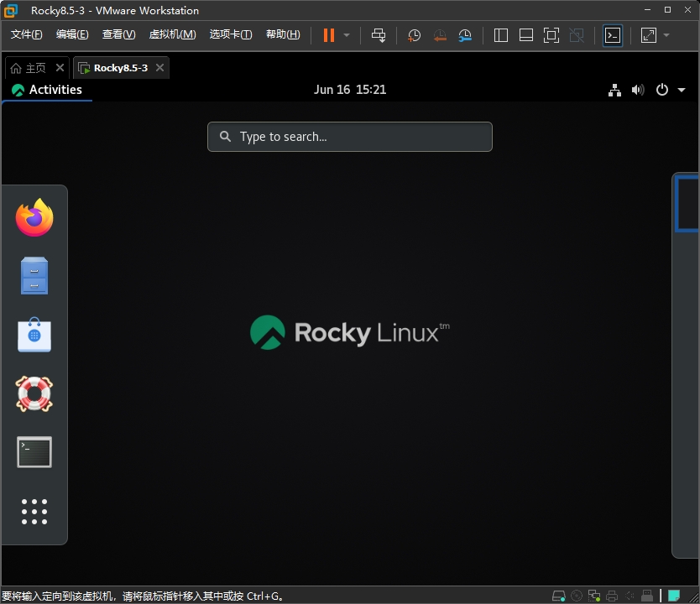Viewport: 700px width, 604px height.
Task: Expand the GNOME system menu arrow
Action: click(682, 90)
